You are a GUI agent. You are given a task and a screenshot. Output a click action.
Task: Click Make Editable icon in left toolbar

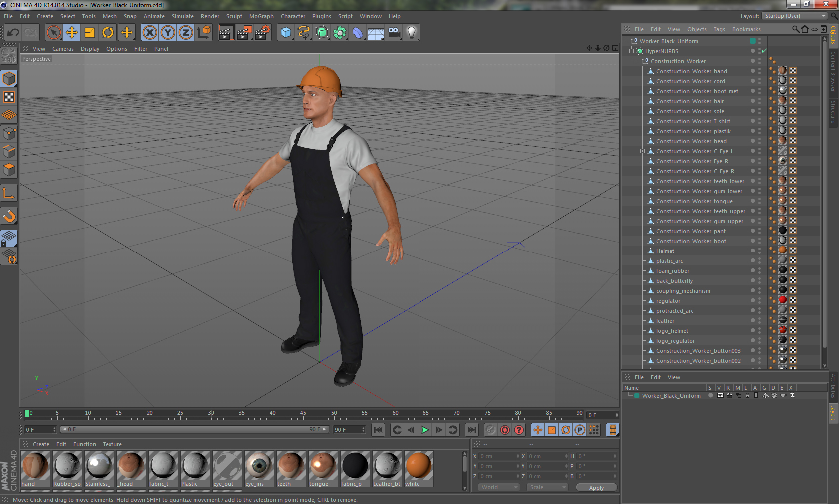(9, 55)
